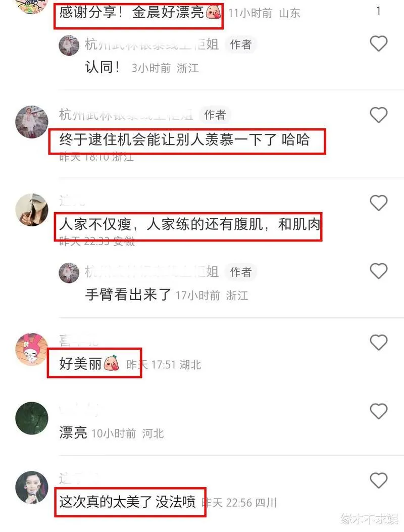Open small author avatar beside '认同！' reply
The image size is (404, 532).
pos(69,45)
